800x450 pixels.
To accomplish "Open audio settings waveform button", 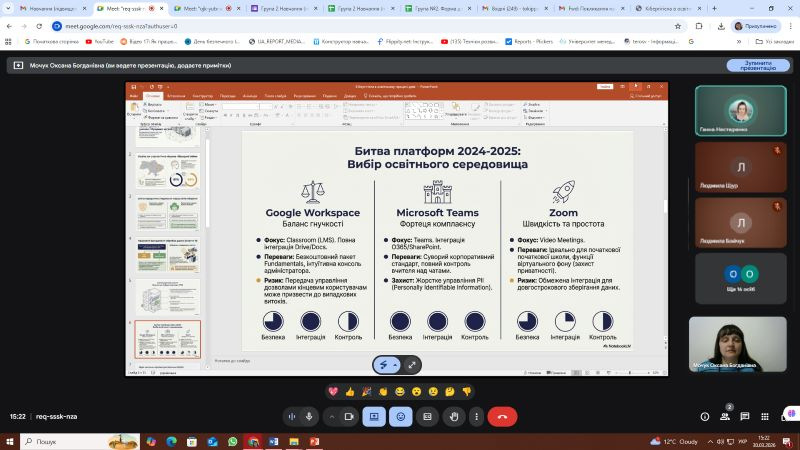I will (x=292, y=417).
